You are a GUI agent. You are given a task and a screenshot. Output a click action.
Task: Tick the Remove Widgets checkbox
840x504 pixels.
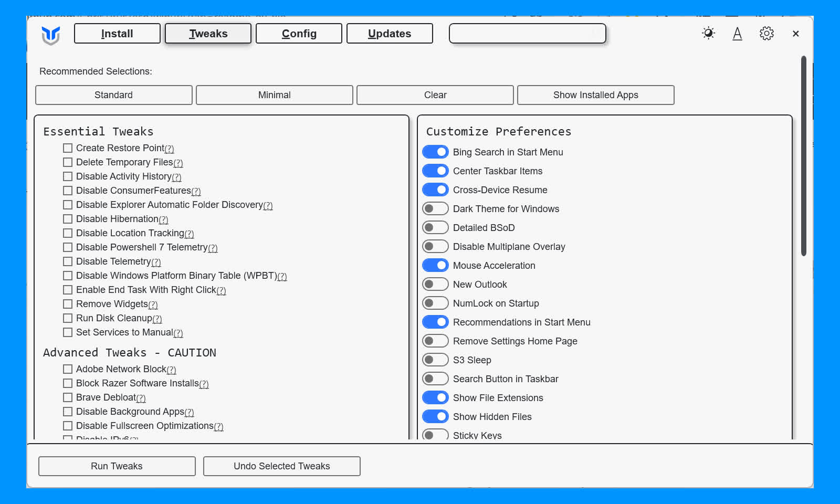tap(68, 304)
